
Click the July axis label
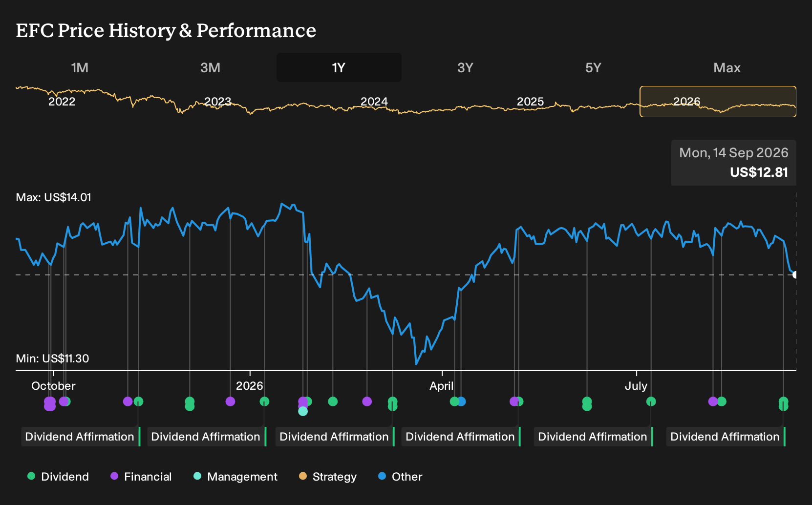(x=636, y=386)
